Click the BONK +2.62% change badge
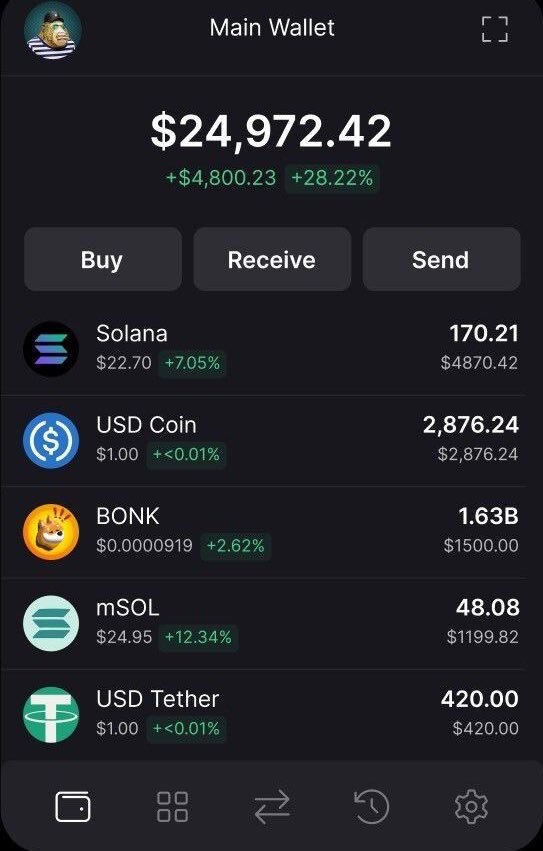Screen dimensions: 543x851 pos(235,545)
